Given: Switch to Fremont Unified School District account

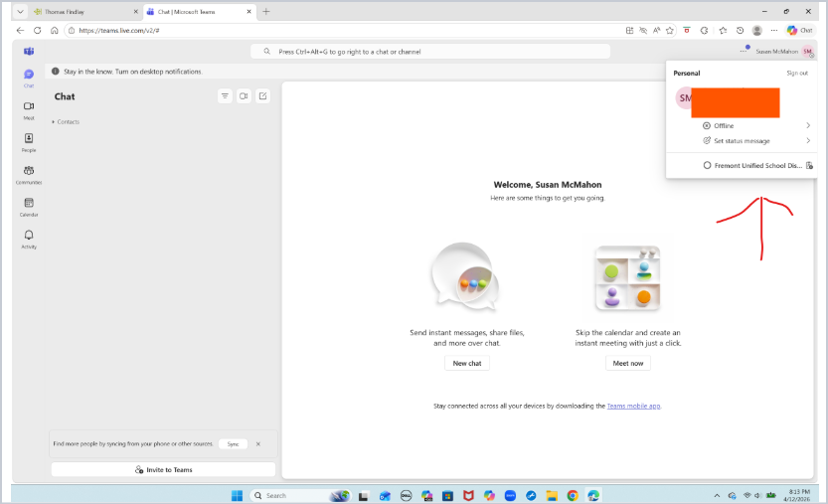Looking at the screenshot, I should tap(755, 165).
